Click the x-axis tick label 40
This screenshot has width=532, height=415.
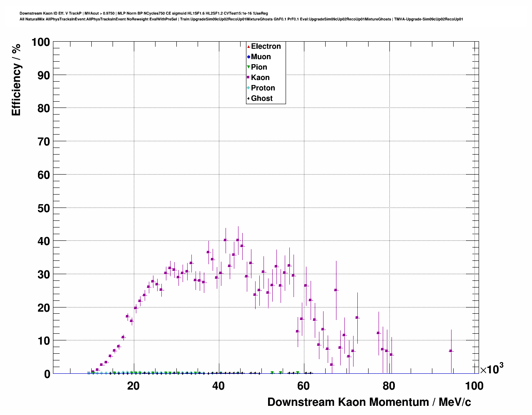pos(218,386)
